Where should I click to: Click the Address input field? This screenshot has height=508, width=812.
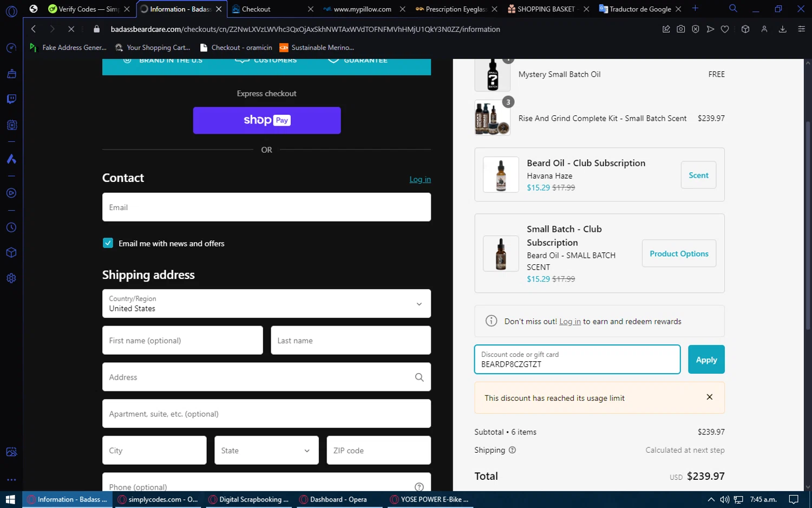click(266, 377)
